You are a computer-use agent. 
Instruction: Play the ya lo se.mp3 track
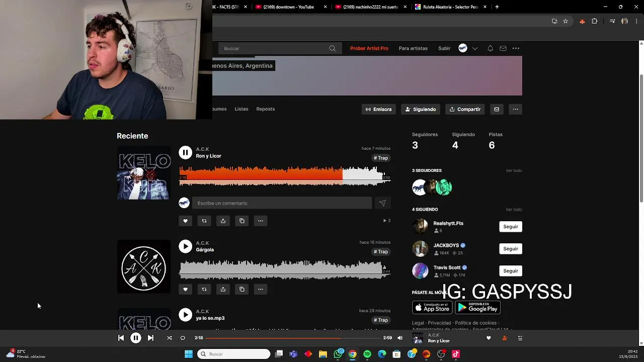click(x=185, y=315)
